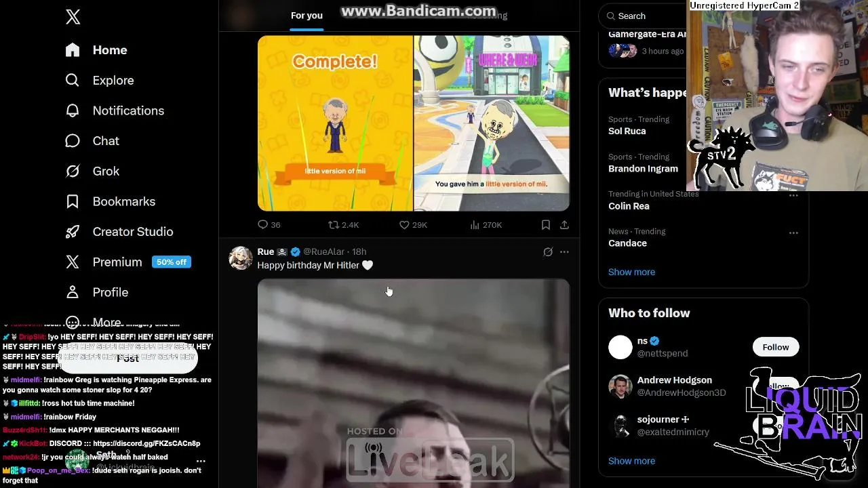Show more trending topics
This screenshot has width=868, height=488.
[x=631, y=272]
